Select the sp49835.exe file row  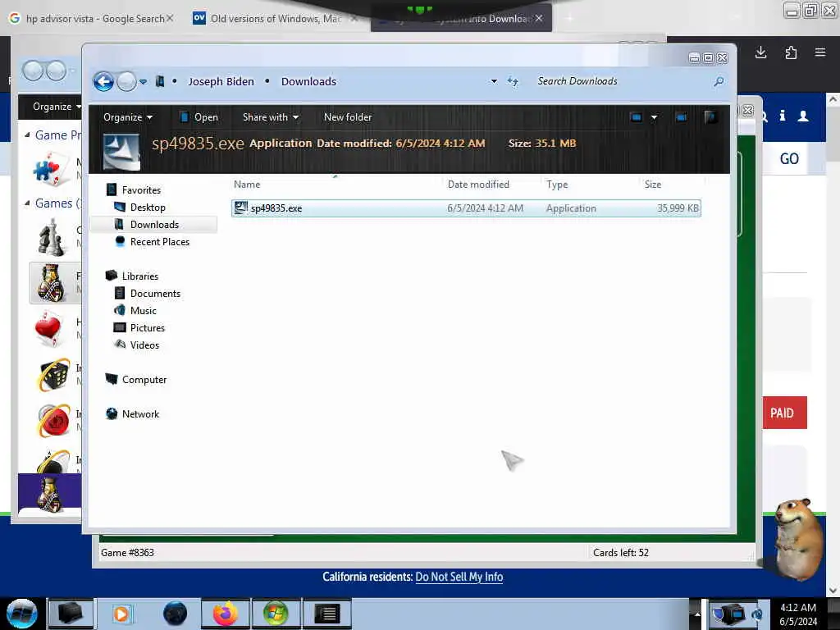pyautogui.click(x=466, y=208)
